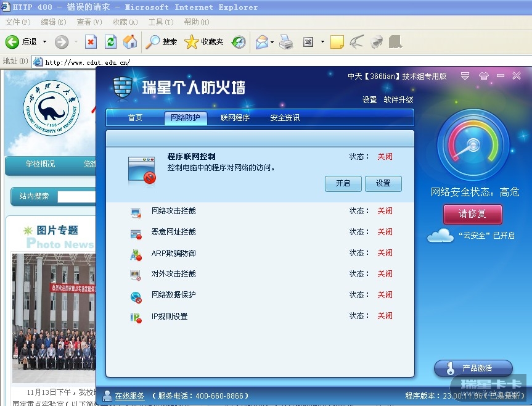The image size is (532, 406).
Task: Open the Edit button dropdown arrow
Action: coord(322,42)
